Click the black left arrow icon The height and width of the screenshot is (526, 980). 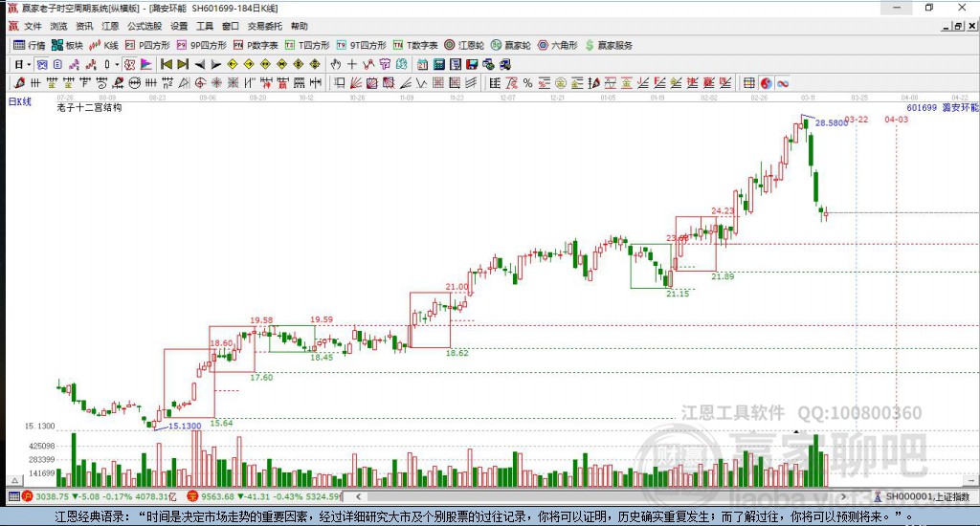[x=199, y=64]
